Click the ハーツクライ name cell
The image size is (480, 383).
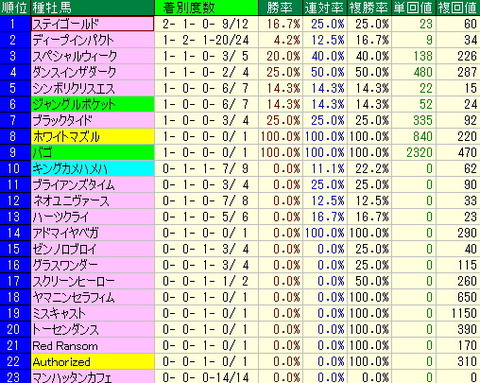(93, 217)
